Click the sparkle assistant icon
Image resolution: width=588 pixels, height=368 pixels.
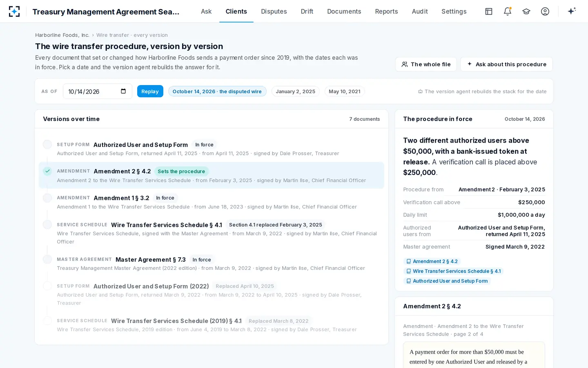[572, 11]
